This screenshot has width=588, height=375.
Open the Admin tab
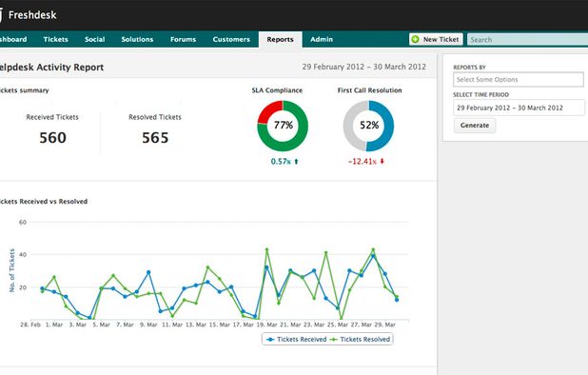(x=322, y=39)
